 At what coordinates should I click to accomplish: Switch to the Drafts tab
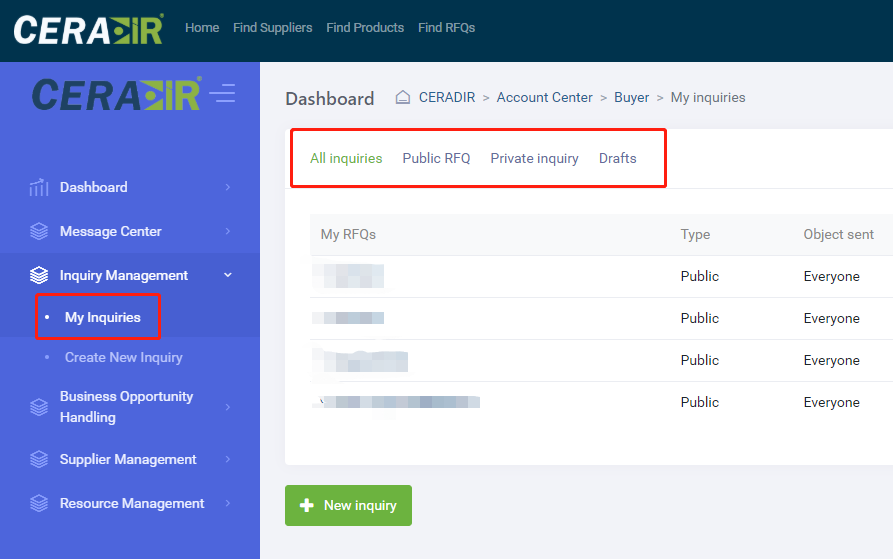pos(617,158)
